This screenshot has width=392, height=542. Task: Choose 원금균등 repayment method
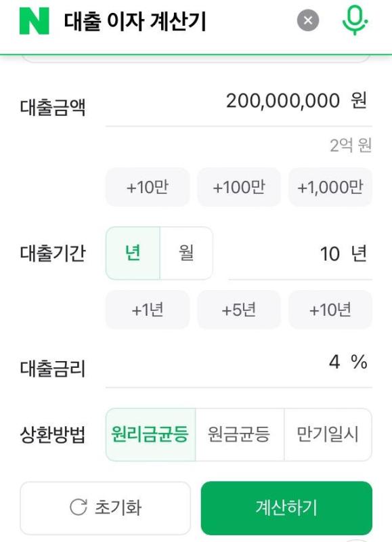tap(240, 434)
